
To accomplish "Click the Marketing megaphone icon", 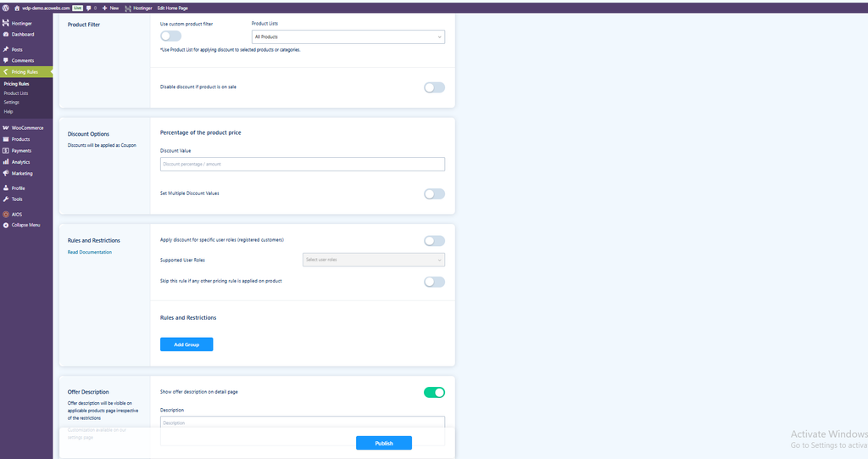I will click(6, 173).
